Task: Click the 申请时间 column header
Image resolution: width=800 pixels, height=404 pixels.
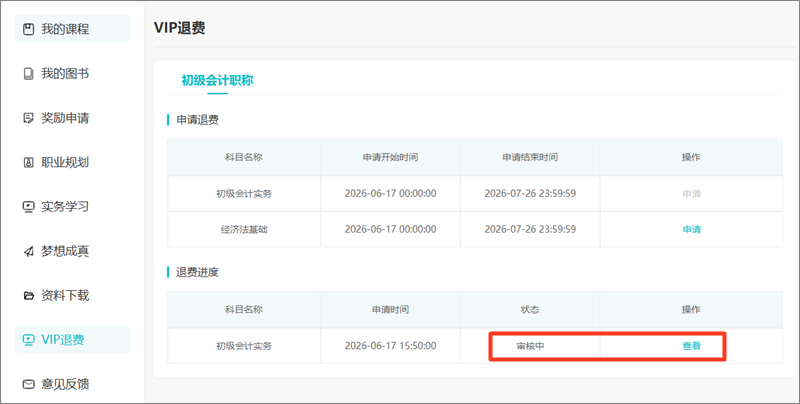Action: pyautogui.click(x=390, y=310)
